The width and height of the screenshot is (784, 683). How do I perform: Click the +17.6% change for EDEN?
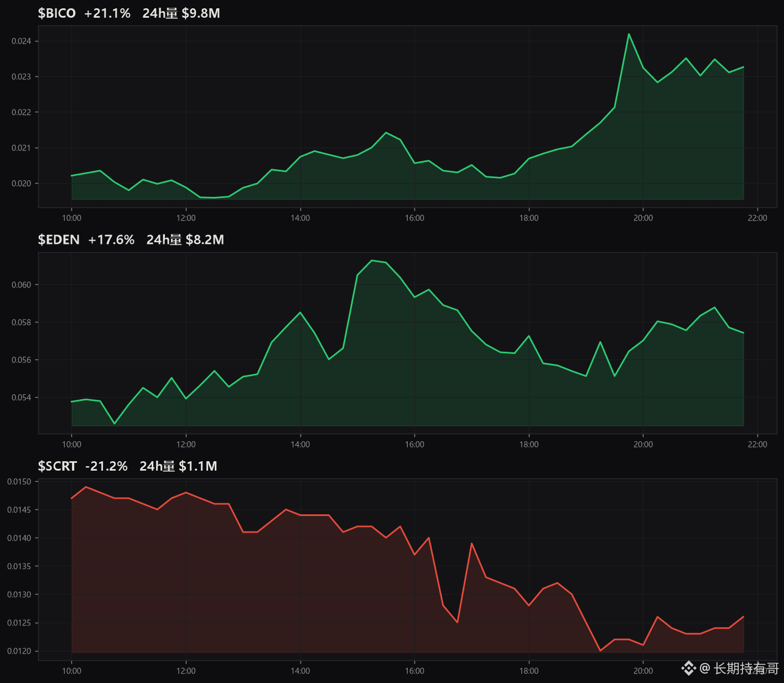click(x=111, y=239)
